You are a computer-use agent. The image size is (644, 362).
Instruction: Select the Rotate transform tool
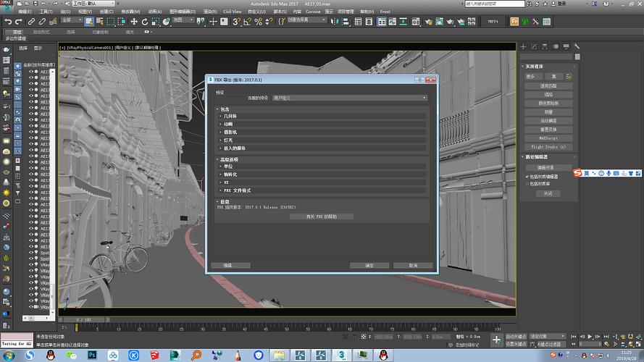[x=145, y=22]
